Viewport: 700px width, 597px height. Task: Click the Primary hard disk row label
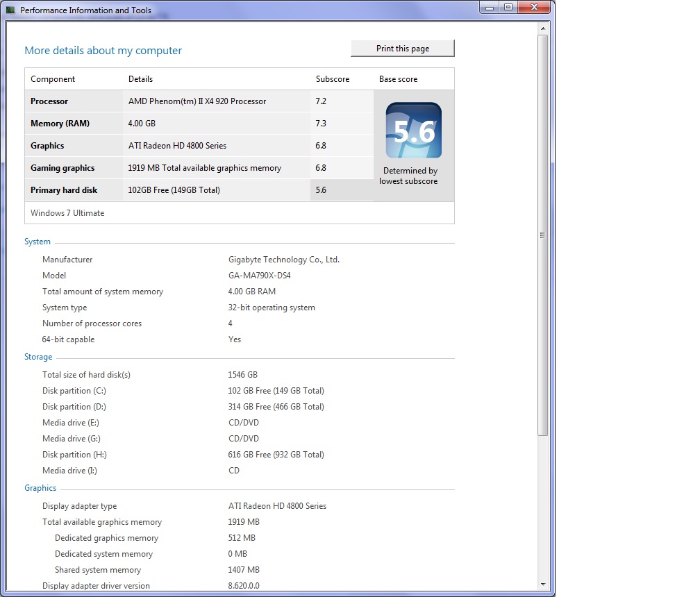click(64, 190)
